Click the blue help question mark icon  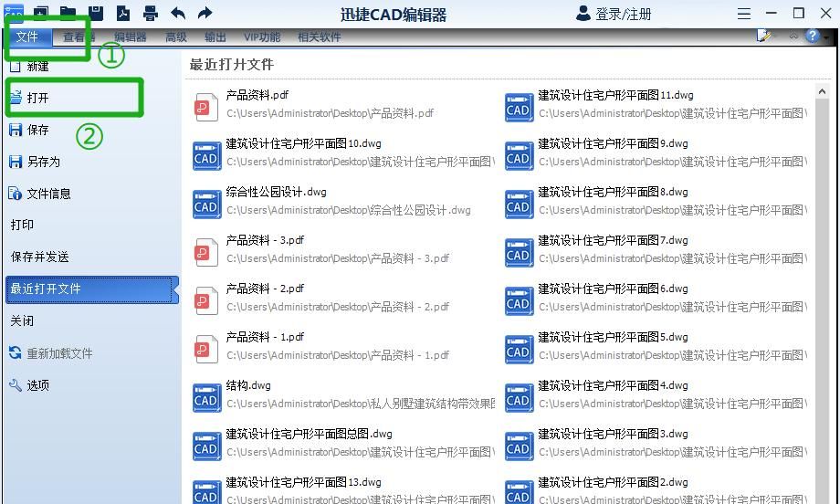(x=812, y=36)
